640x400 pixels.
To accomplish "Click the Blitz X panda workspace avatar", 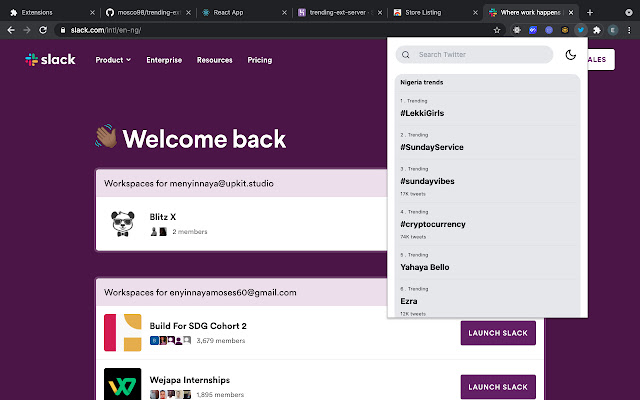I will (x=123, y=224).
